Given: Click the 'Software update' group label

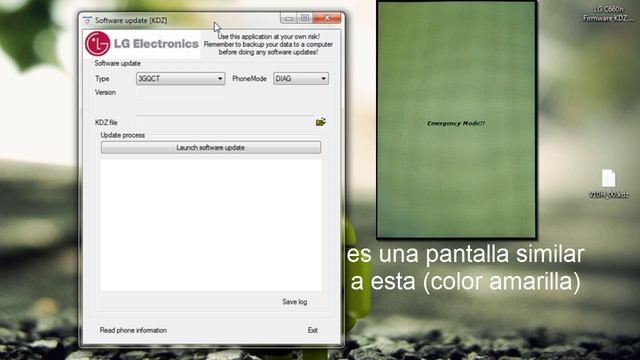Looking at the screenshot, I should 118,63.
